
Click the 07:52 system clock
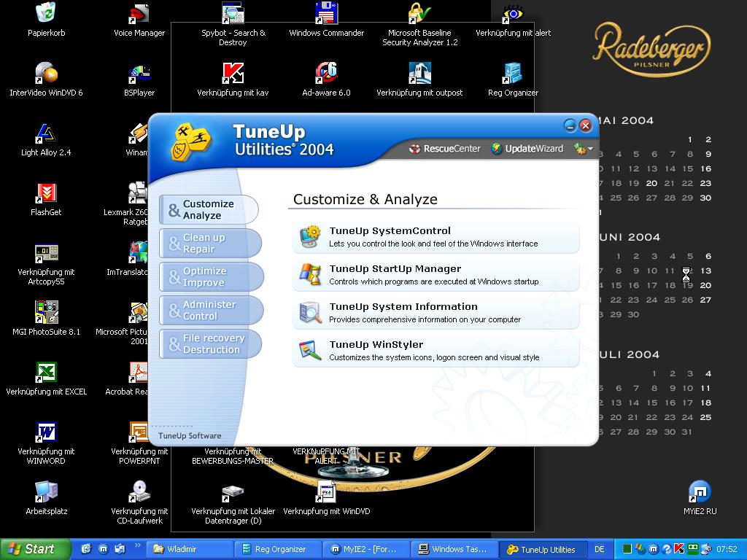(727, 549)
